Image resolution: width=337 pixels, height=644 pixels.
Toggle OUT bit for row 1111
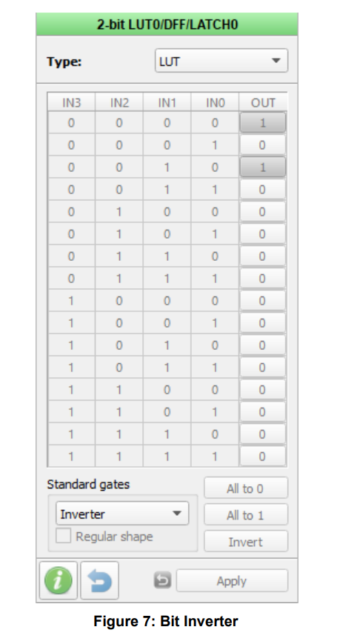pos(263,457)
